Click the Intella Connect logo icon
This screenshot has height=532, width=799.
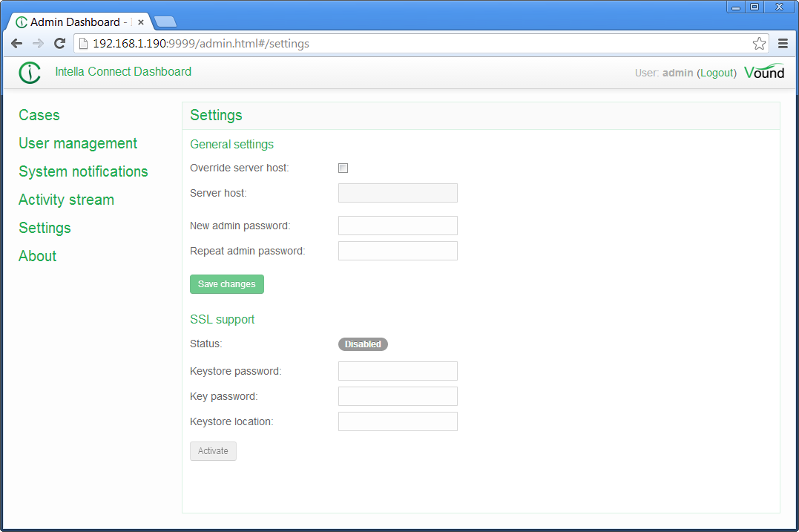click(x=30, y=73)
